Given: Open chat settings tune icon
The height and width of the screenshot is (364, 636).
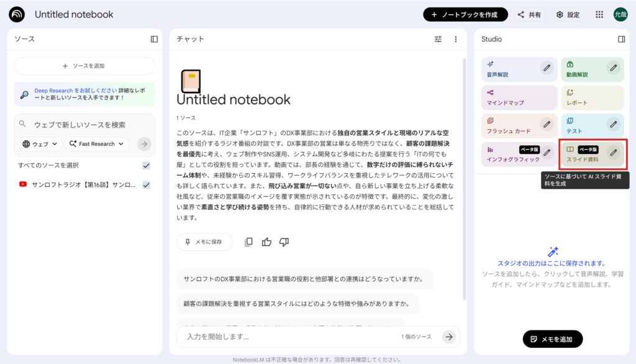Looking at the screenshot, I should point(438,39).
